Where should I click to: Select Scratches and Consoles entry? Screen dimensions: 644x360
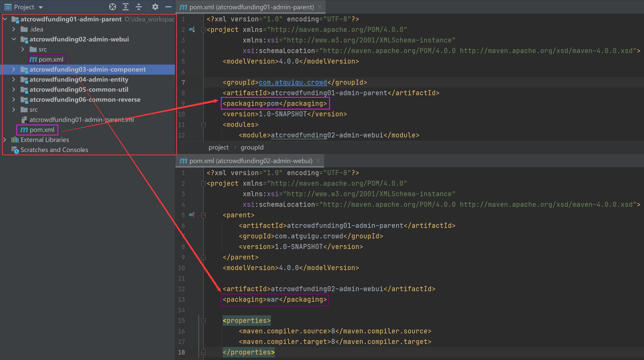point(54,150)
